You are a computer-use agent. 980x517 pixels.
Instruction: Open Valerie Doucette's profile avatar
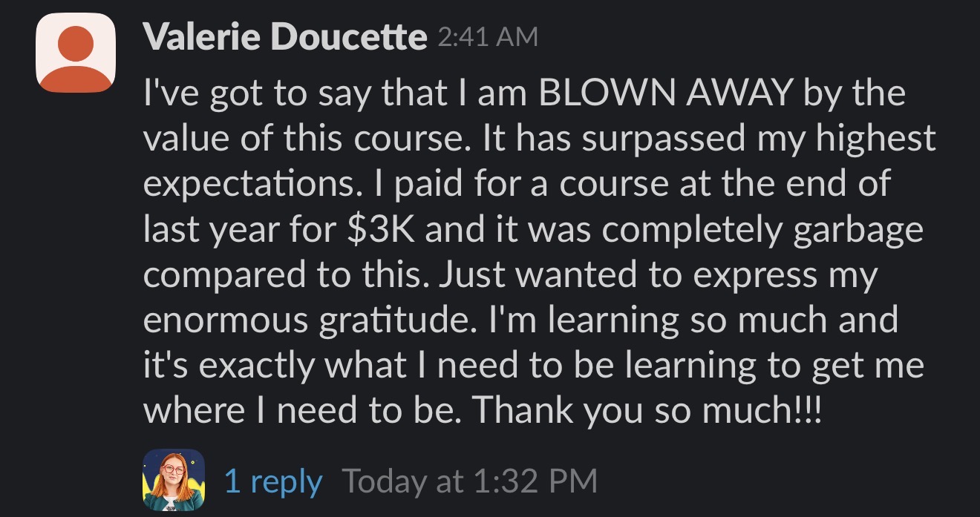point(76,53)
